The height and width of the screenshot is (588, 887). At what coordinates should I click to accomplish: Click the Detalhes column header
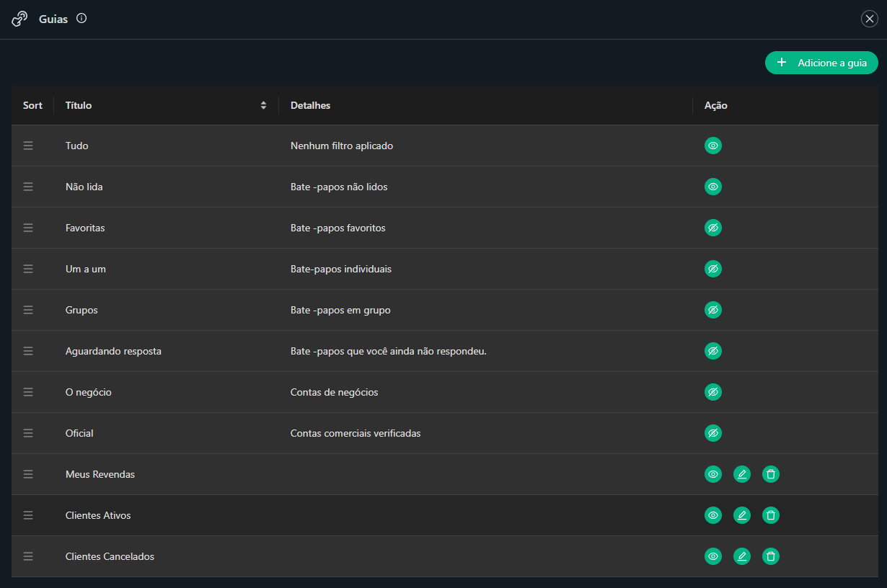pos(310,105)
